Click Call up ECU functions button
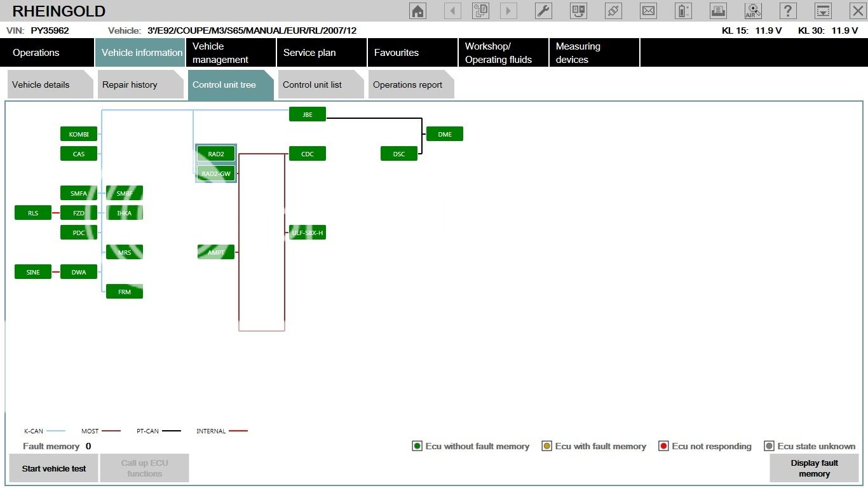Image resolution: width=868 pixels, height=488 pixels. click(x=144, y=468)
